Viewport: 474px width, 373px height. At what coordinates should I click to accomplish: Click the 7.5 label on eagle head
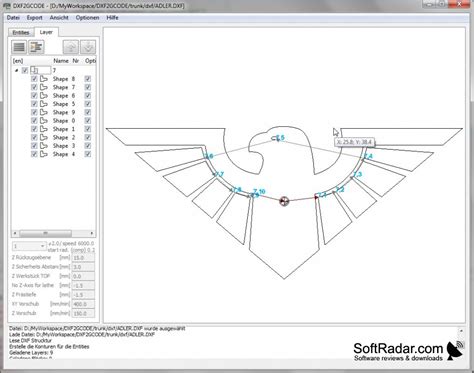point(280,138)
